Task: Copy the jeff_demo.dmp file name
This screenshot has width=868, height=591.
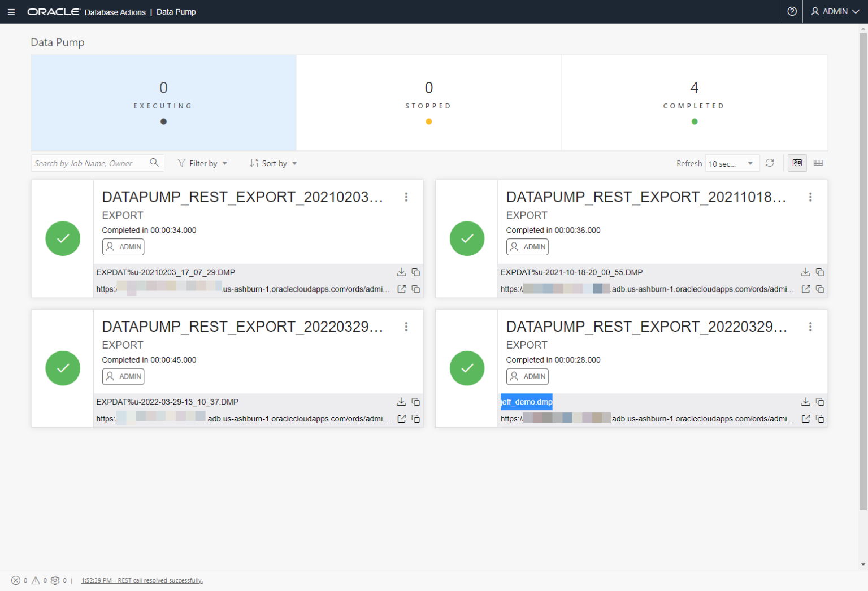Action: click(x=819, y=402)
